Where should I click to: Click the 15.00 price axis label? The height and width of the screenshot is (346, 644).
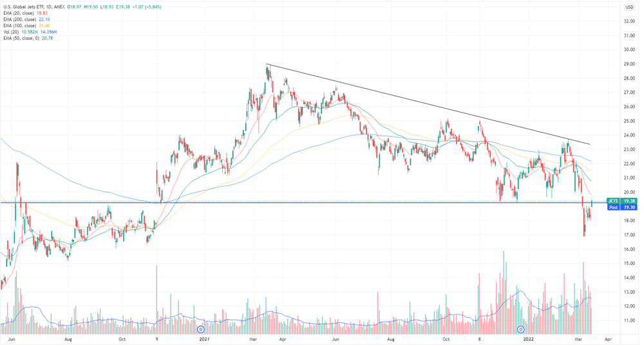pos(629,263)
